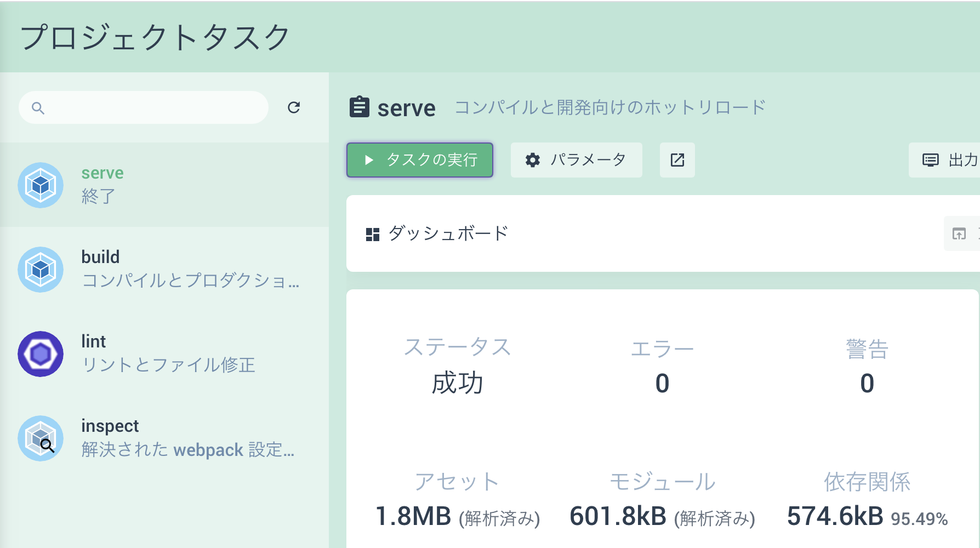
Task: Select the build task in the list
Action: pos(164,270)
